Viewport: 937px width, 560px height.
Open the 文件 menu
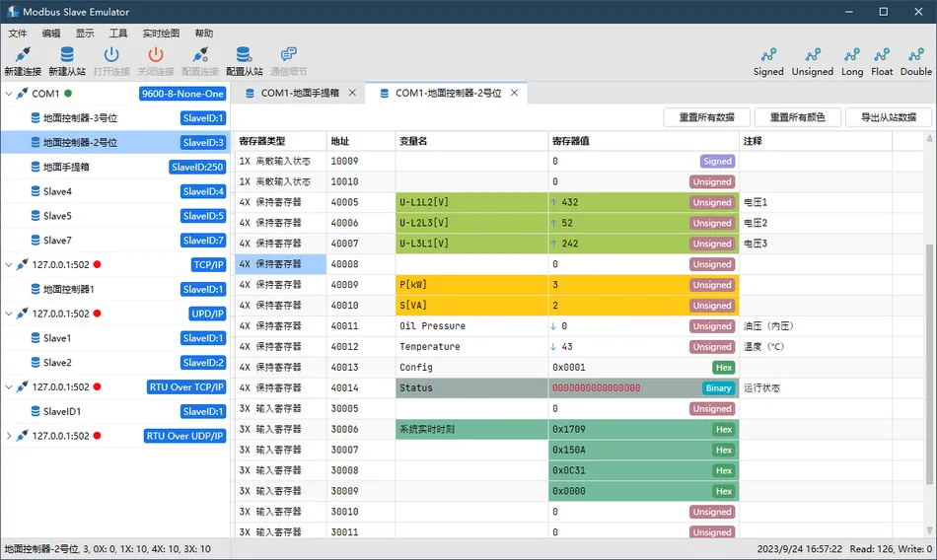(x=18, y=33)
